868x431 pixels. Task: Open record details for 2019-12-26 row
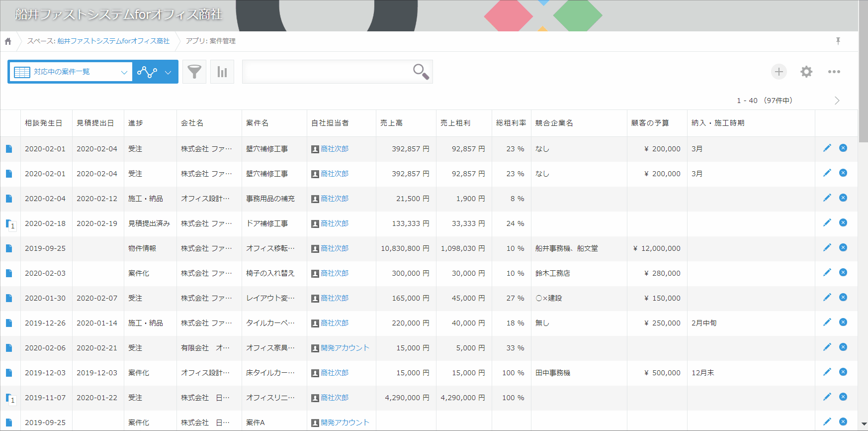[x=9, y=323]
